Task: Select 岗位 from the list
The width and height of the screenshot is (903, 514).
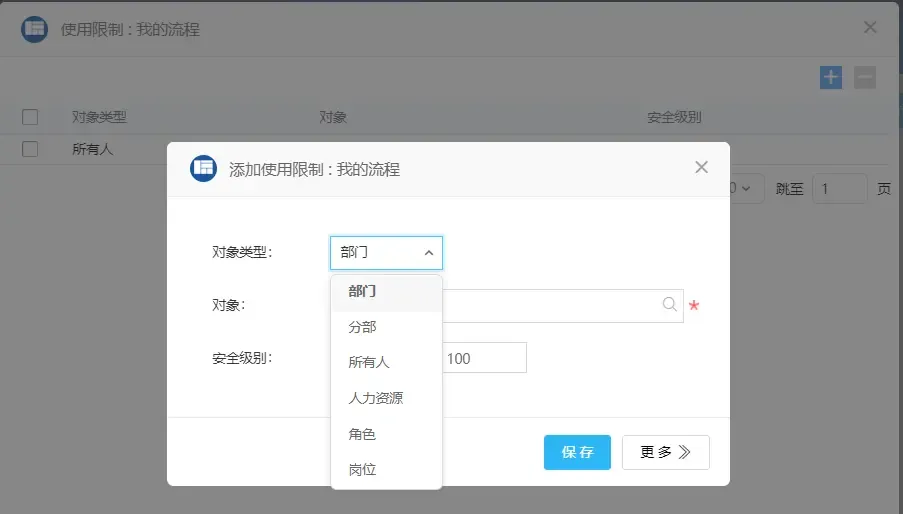Action: [x=386, y=470]
